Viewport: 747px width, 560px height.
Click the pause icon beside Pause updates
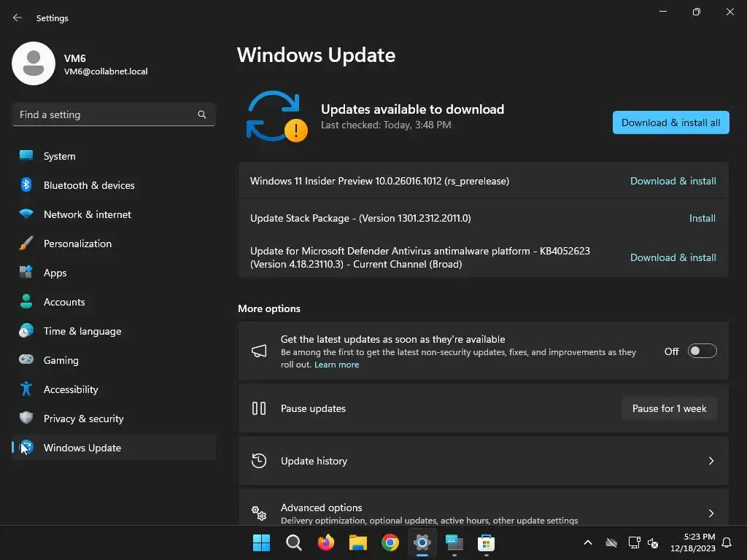point(259,408)
